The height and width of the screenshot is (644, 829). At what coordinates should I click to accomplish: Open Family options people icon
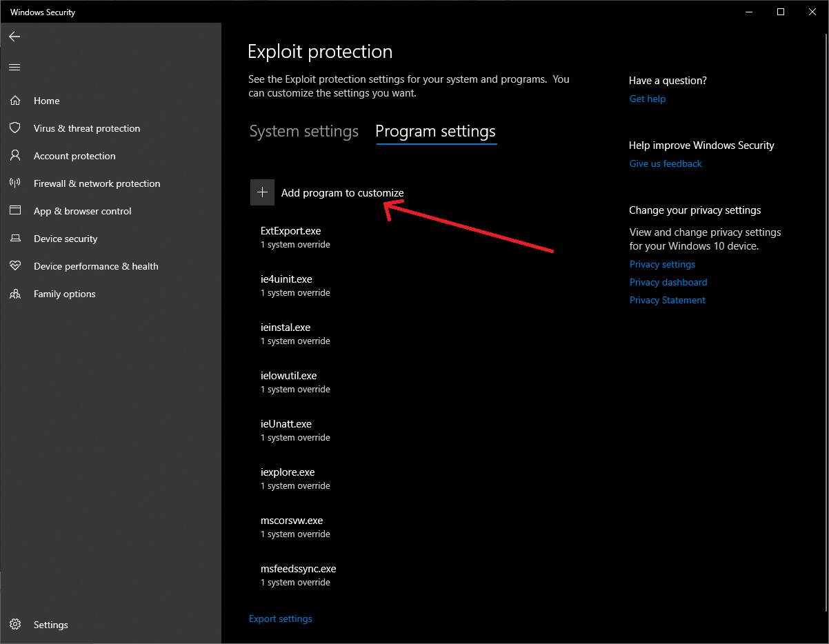(15, 294)
